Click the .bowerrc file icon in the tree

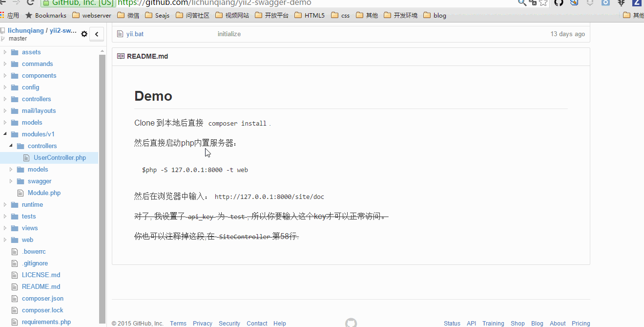coord(14,252)
